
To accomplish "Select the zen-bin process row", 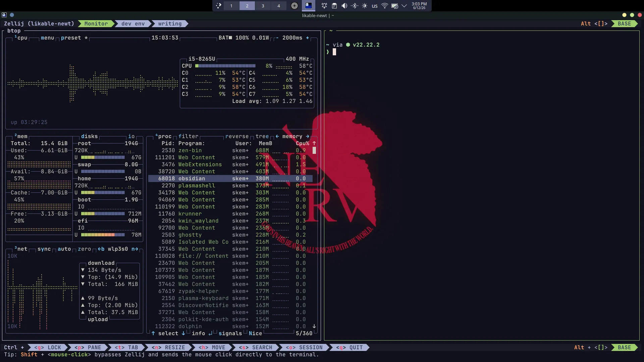I will click(230, 150).
